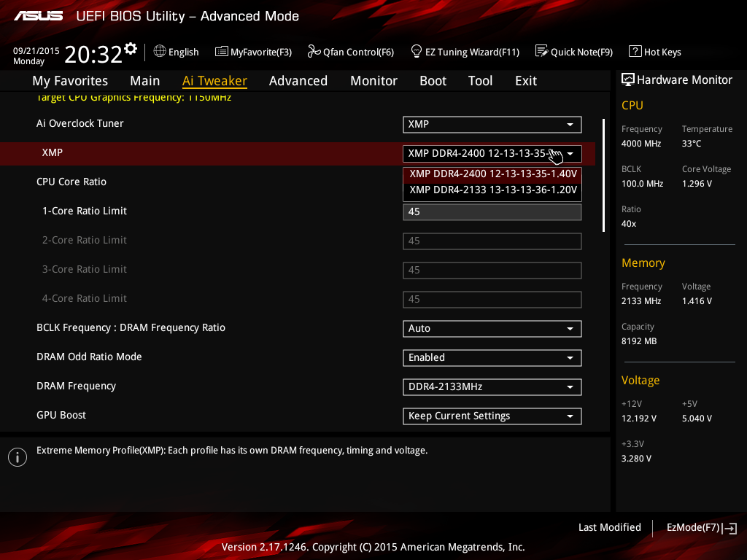Image resolution: width=747 pixels, height=560 pixels.
Task: Collapse the XMP profile dropdown arrow
Action: pyautogui.click(x=570, y=154)
